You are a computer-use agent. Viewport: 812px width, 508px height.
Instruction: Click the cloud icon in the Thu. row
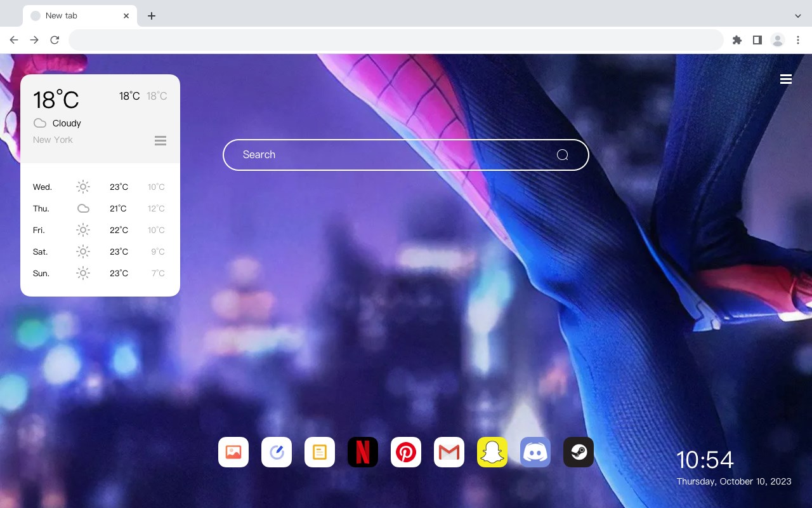pyautogui.click(x=83, y=208)
